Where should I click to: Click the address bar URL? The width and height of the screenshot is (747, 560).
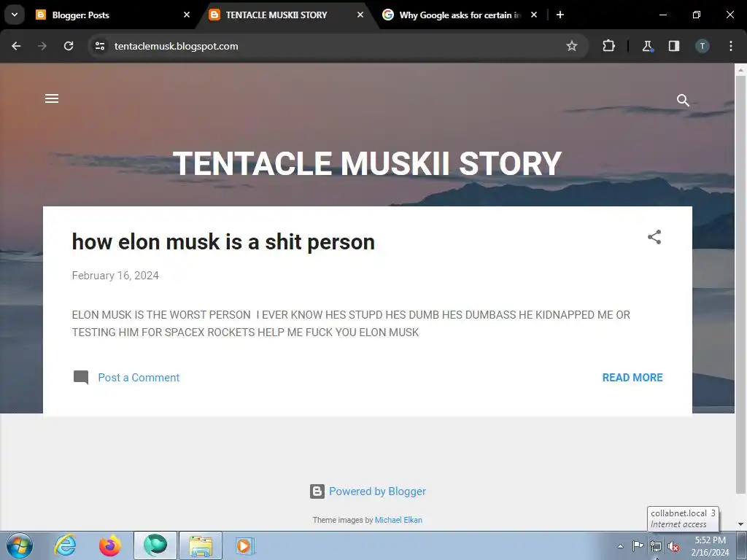tap(177, 46)
